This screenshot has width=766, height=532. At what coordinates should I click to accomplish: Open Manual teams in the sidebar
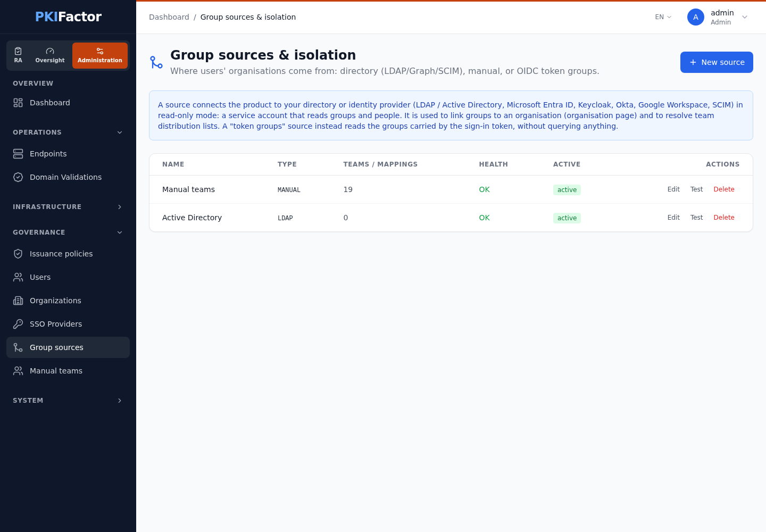click(68, 371)
